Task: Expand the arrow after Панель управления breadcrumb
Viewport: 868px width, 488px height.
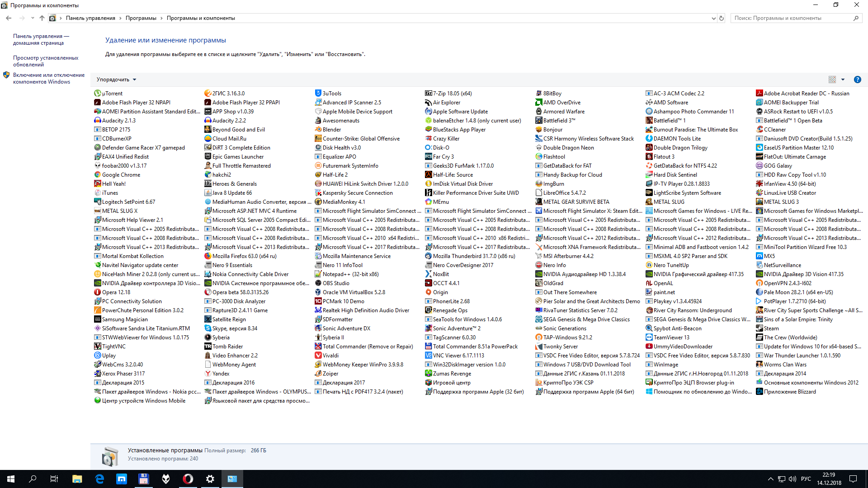Action: (120, 18)
